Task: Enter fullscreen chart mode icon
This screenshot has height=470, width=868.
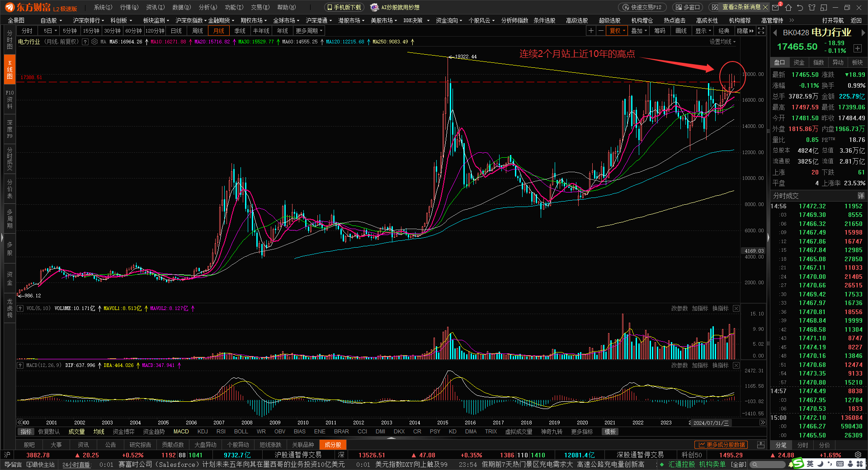Action: coord(761,31)
